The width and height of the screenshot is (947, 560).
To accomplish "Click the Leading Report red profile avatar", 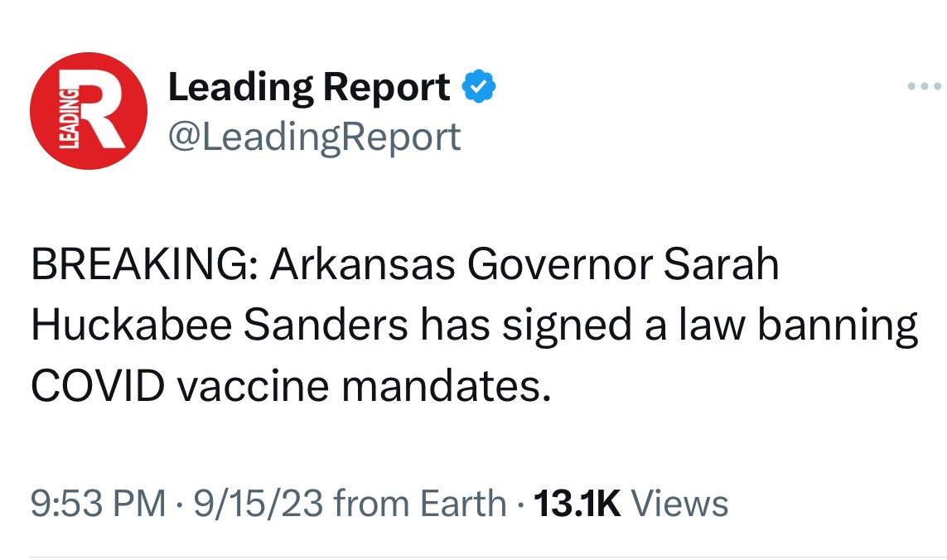I will click(89, 111).
